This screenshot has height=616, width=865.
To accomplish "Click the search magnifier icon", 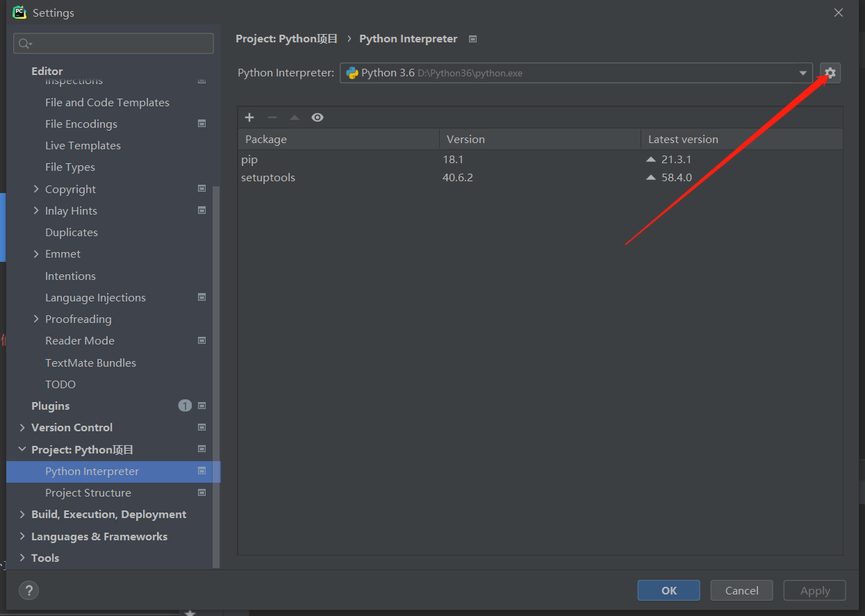I will click(25, 44).
